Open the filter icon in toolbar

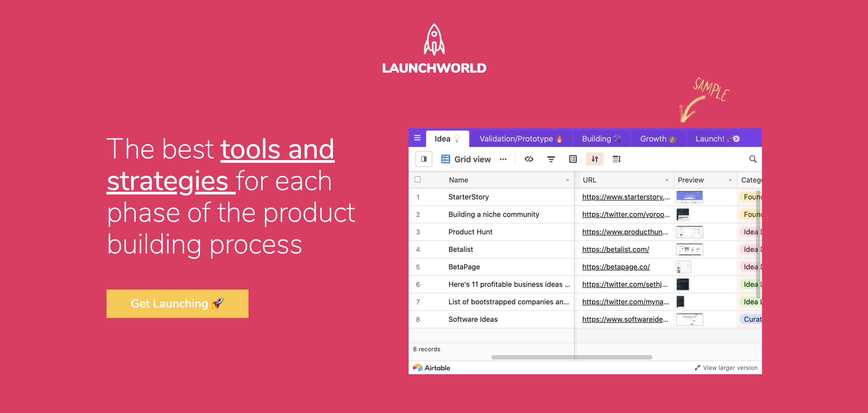(551, 159)
